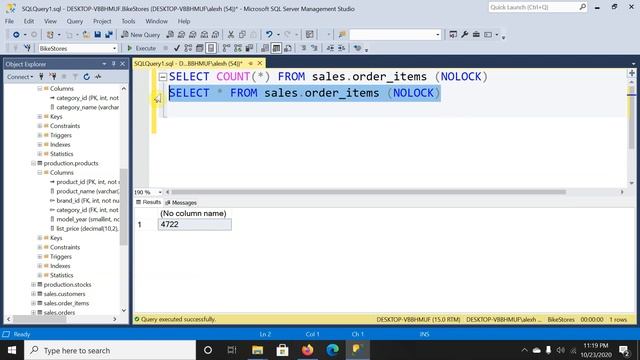Click the New Query toolbar button
This screenshot has height=360, width=640.
pyautogui.click(x=140, y=35)
